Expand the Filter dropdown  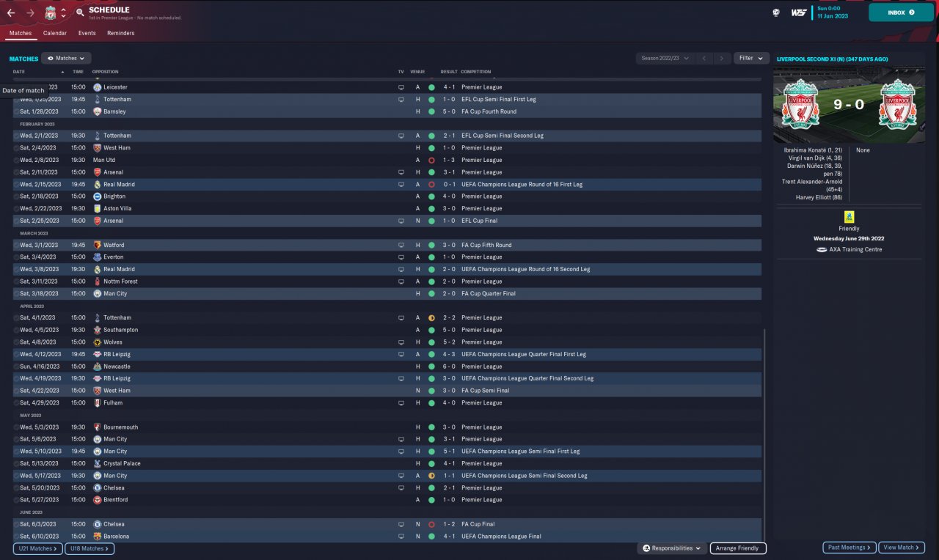tap(751, 58)
